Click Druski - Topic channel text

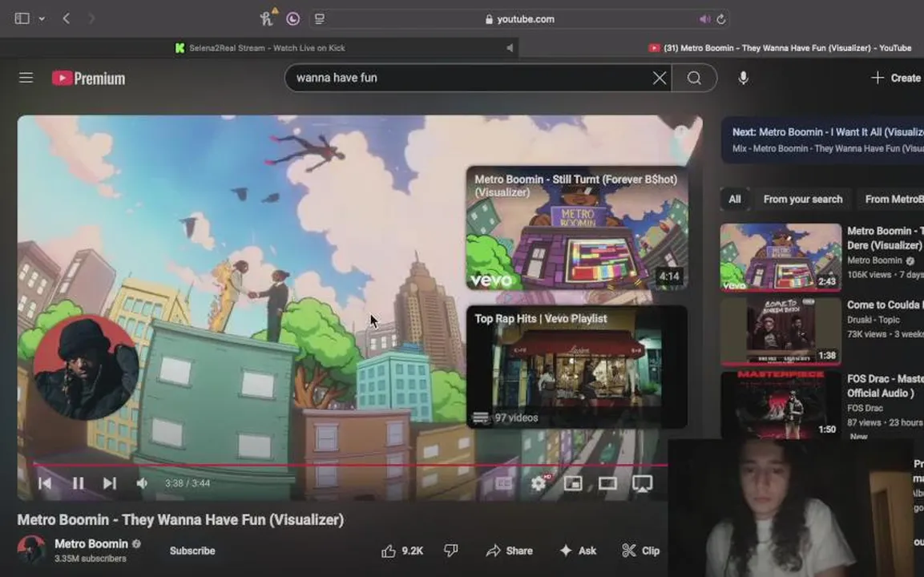coord(874,320)
